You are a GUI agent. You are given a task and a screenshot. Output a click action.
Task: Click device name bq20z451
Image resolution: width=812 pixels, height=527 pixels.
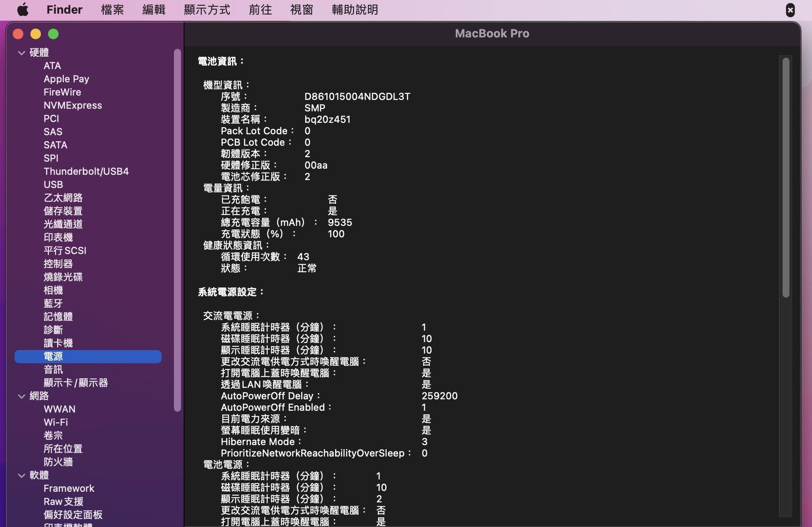[327, 119]
